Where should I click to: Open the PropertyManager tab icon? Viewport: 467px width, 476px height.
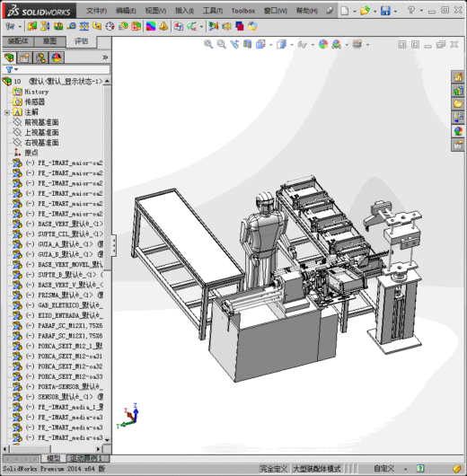(x=24, y=57)
